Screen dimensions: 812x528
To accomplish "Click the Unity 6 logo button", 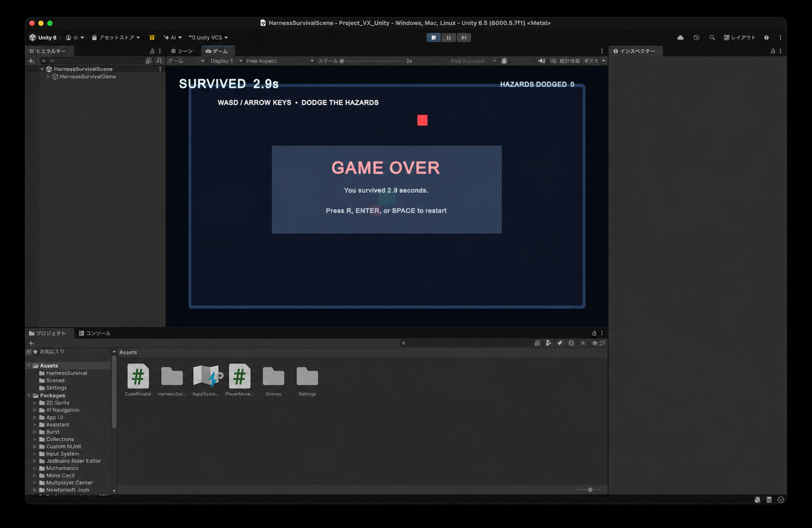I will [x=43, y=38].
